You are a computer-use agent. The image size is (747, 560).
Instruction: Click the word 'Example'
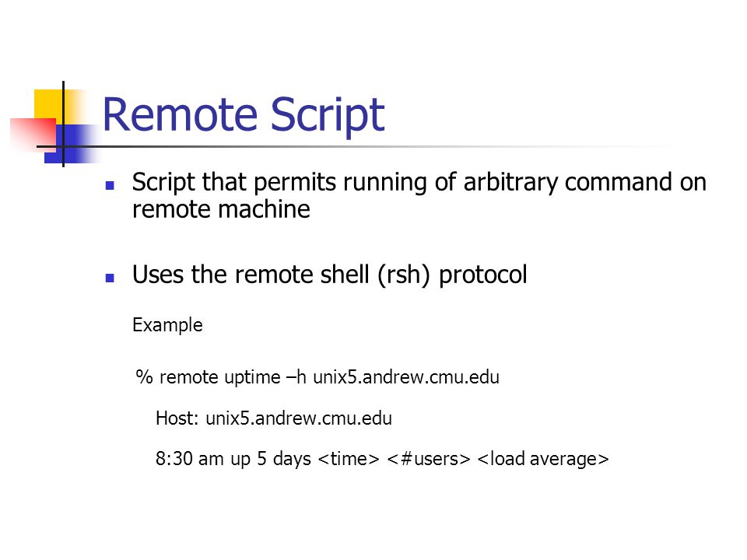coord(167,325)
